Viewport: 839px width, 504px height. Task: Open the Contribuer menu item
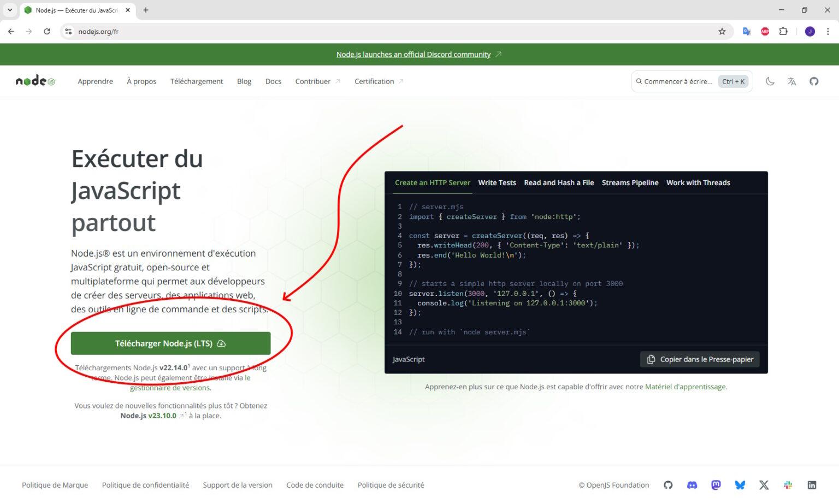tap(313, 81)
